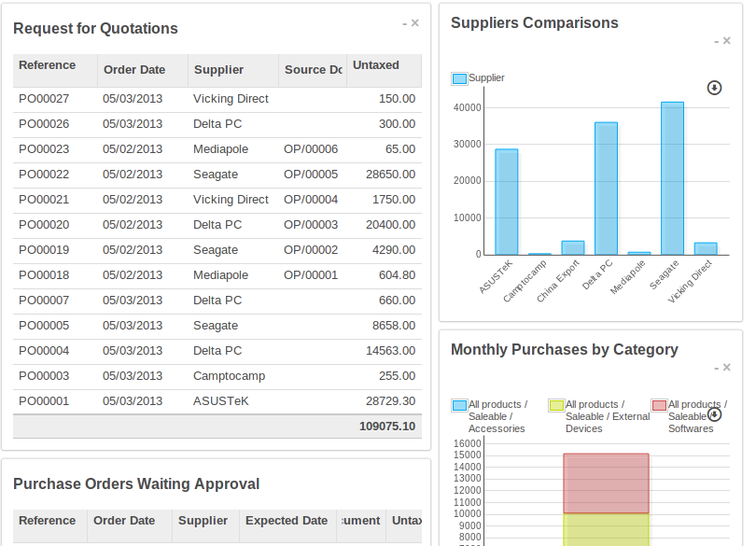Sort quotations by Order Date column
Screen dimensions: 756x546
[x=134, y=70]
